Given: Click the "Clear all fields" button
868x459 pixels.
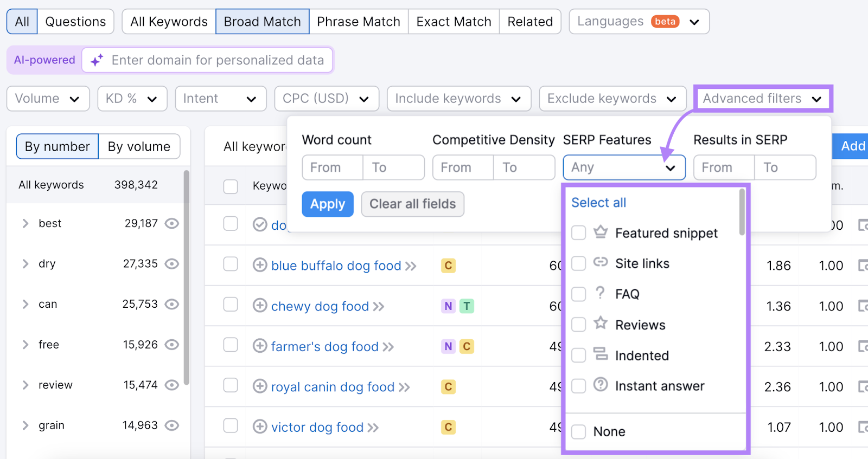Looking at the screenshot, I should (x=412, y=204).
